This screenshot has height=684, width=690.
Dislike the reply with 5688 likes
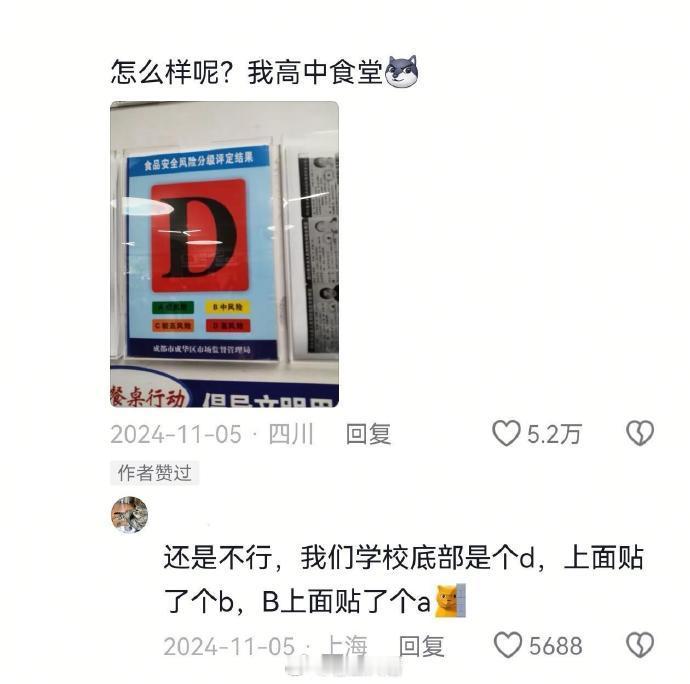point(640,645)
